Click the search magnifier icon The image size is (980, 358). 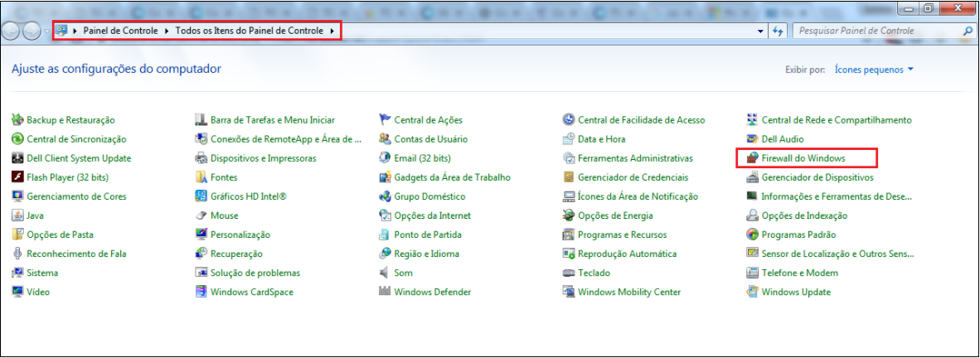tap(968, 31)
